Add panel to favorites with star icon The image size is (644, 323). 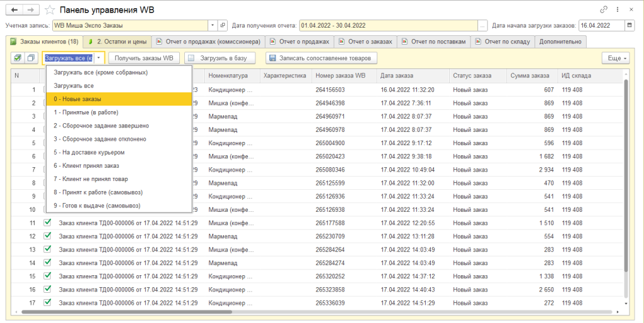(50, 10)
